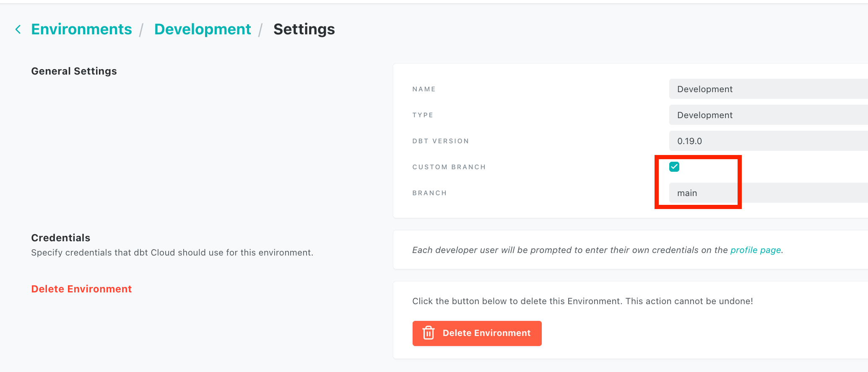This screenshot has height=372, width=868.
Task: Click the trash icon on delete button
Action: (x=428, y=333)
